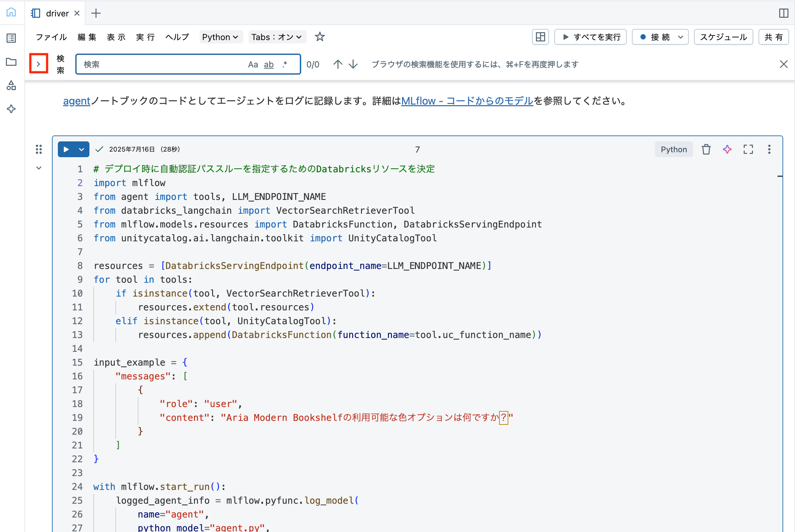Click the "role": "user" line

coord(201,404)
